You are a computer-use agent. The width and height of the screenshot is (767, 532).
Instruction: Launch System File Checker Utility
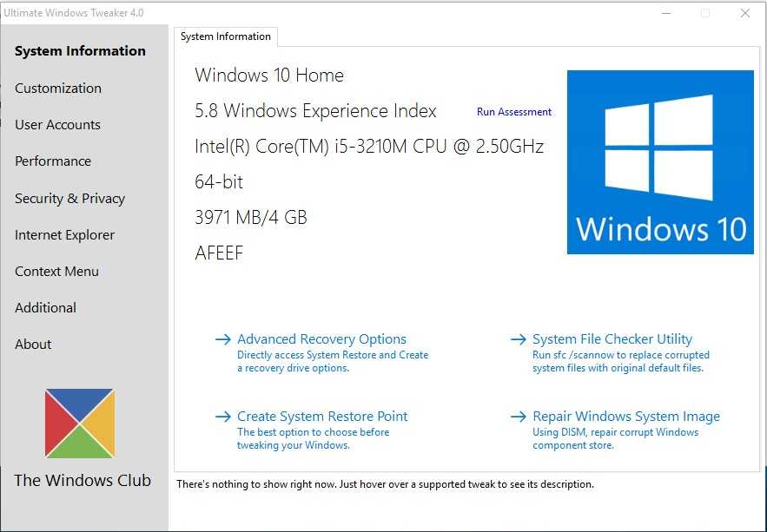[612, 339]
